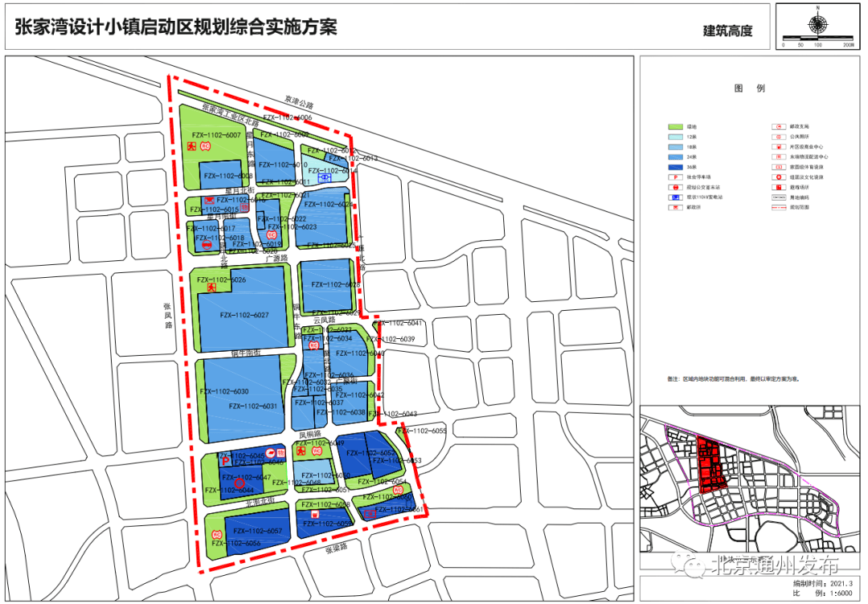Image resolution: width=868 pixels, height=604 pixels.
Task: Click the social parking 'P' legend icon
Action: click(675, 178)
